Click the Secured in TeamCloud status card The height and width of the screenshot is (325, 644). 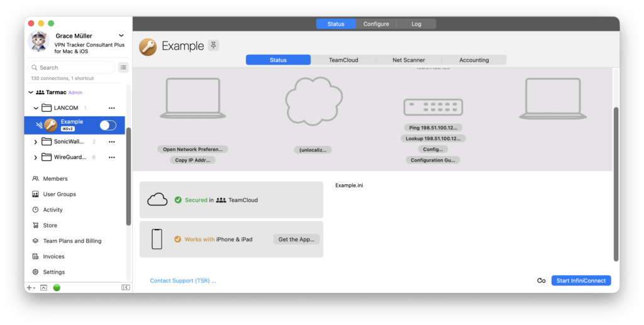tap(231, 200)
